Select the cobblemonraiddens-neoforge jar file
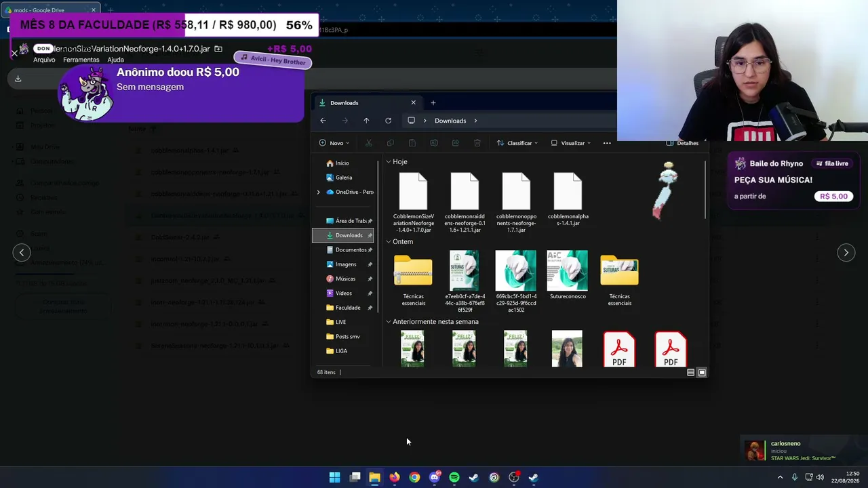Viewport: 868px width, 488px height. [x=465, y=203]
